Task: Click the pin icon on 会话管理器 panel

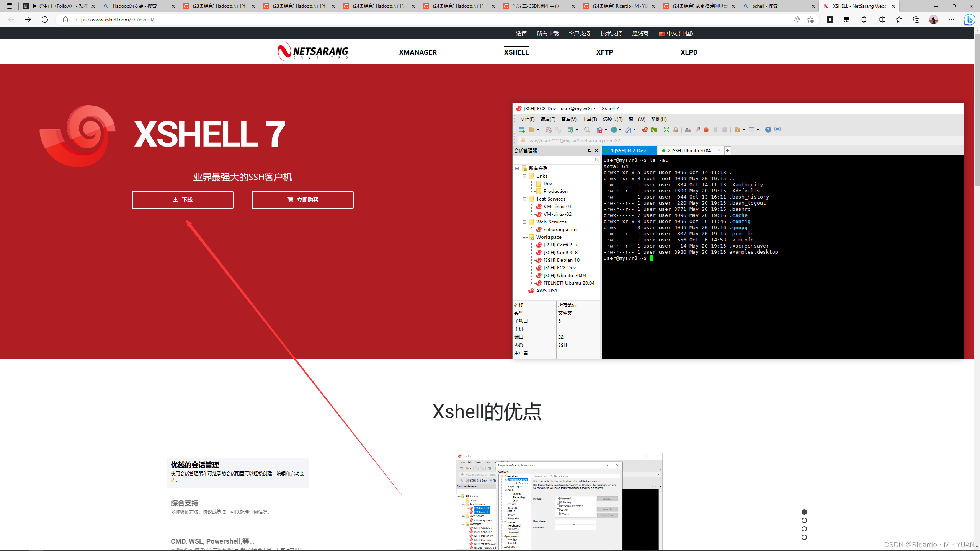Action: pyautogui.click(x=590, y=150)
